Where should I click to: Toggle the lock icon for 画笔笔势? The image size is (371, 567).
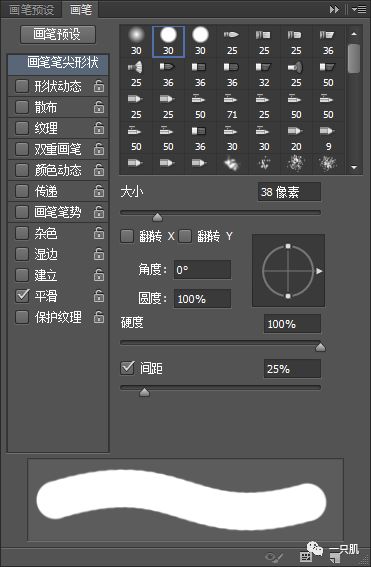pyautogui.click(x=99, y=212)
